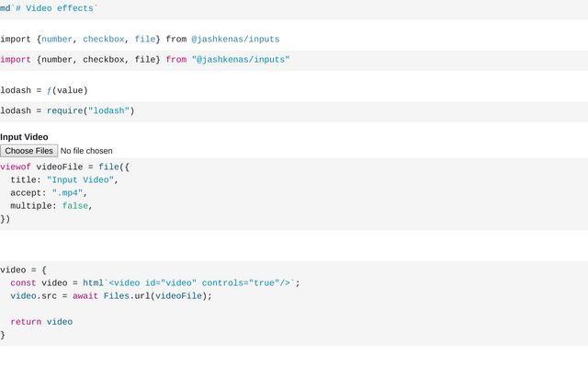Click the import code line with "@jashkenas/inputs" string
Image resolution: width=588 pixels, height=368 pixels.
click(x=145, y=60)
